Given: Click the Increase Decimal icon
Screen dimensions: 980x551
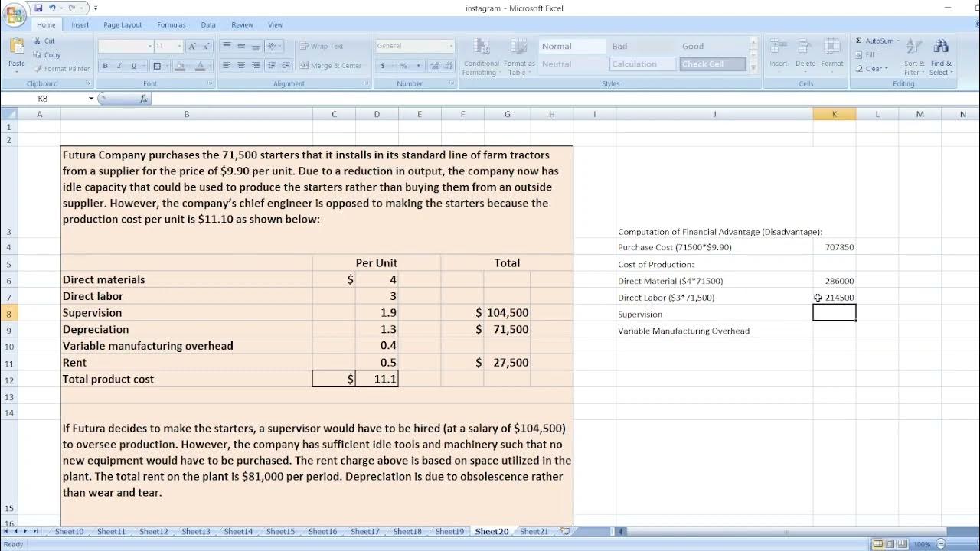Looking at the screenshot, I should (x=433, y=66).
